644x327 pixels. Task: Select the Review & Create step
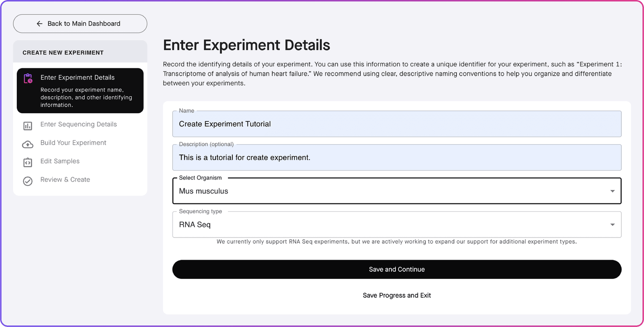pos(65,179)
